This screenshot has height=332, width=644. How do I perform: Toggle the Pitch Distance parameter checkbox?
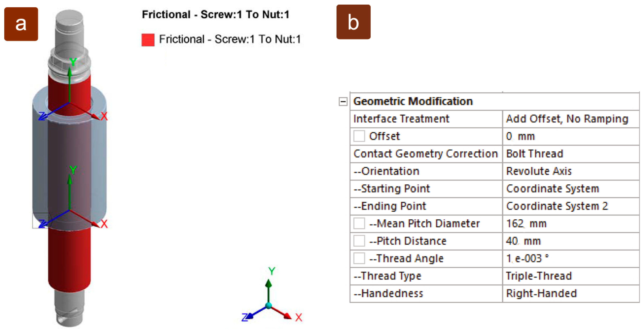click(359, 241)
